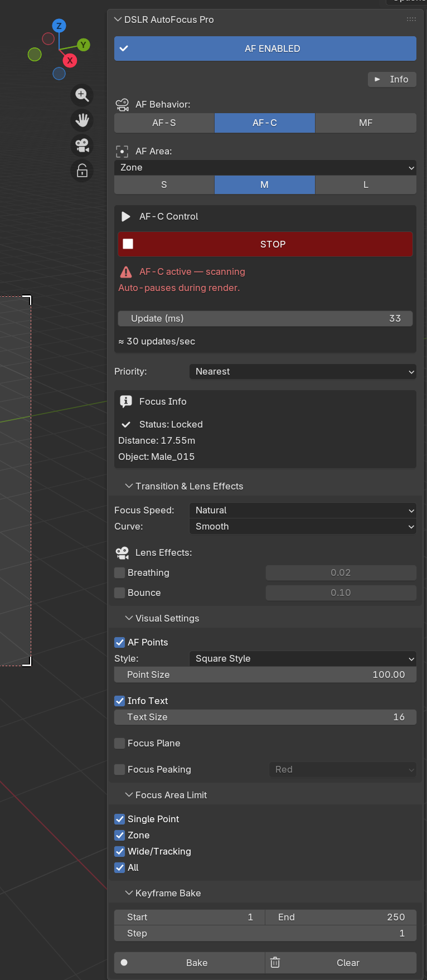Collapse the Visual Settings section

tap(129, 618)
